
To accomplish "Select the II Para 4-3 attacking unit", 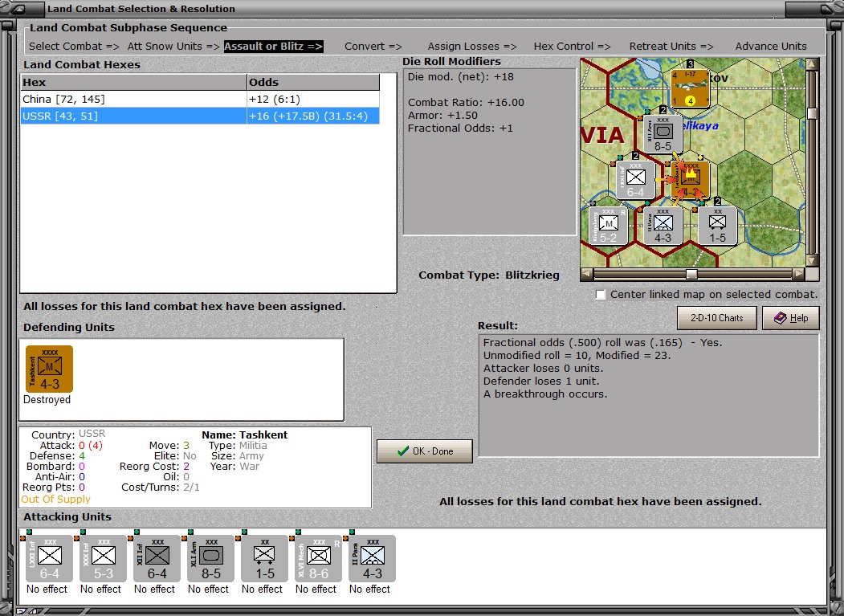I will point(373,558).
